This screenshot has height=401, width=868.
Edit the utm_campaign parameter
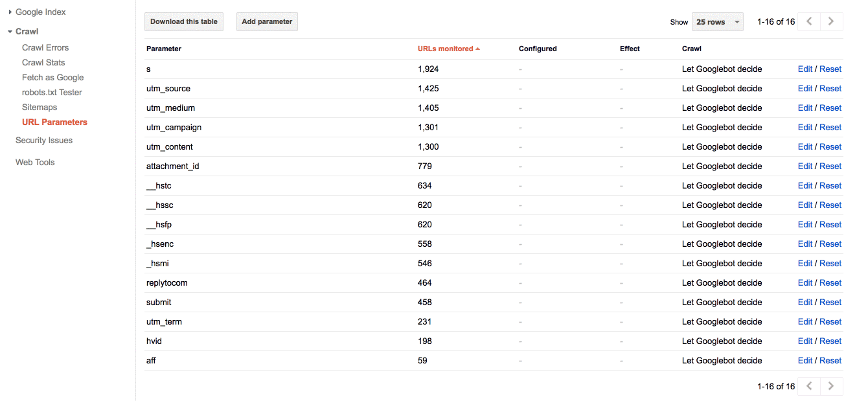[x=805, y=127]
